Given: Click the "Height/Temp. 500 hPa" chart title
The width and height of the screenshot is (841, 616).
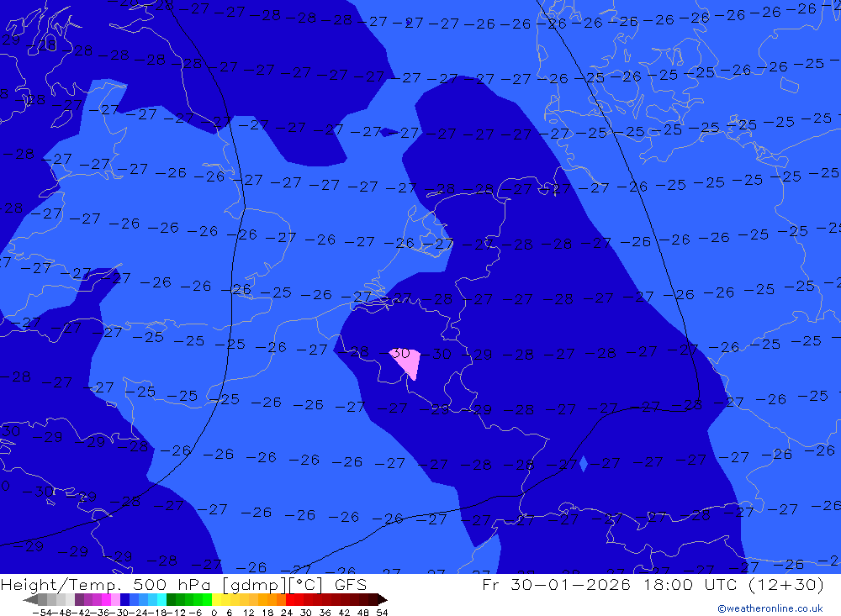Looking at the screenshot, I should pos(107,584).
